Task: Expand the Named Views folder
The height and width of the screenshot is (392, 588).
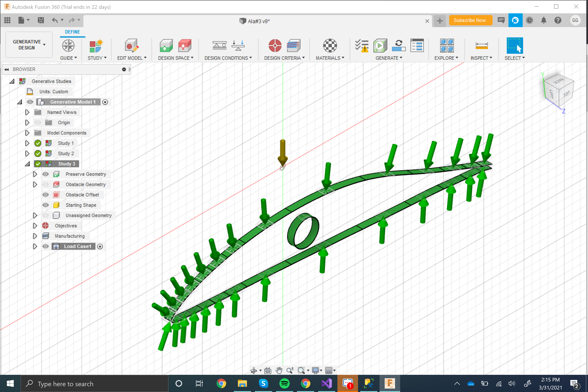Action: (27, 112)
